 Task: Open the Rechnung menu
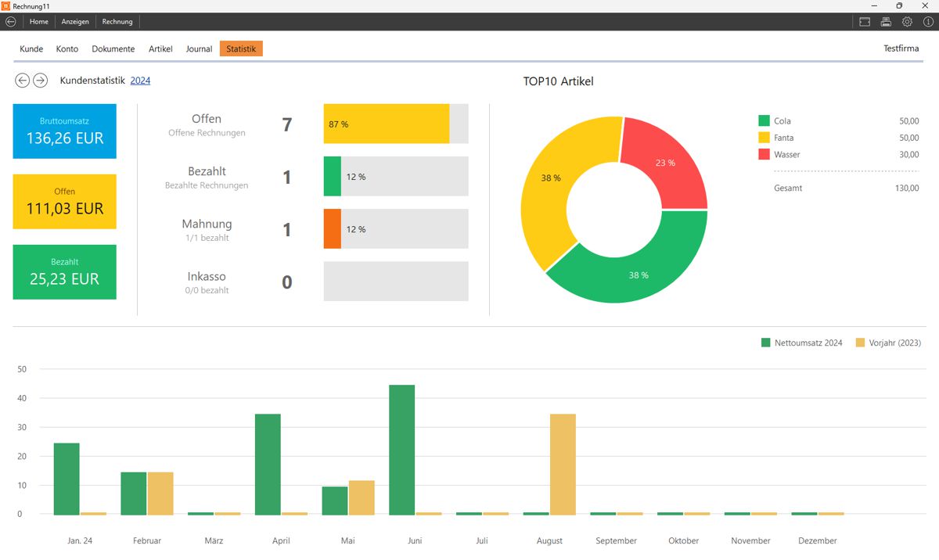117,22
